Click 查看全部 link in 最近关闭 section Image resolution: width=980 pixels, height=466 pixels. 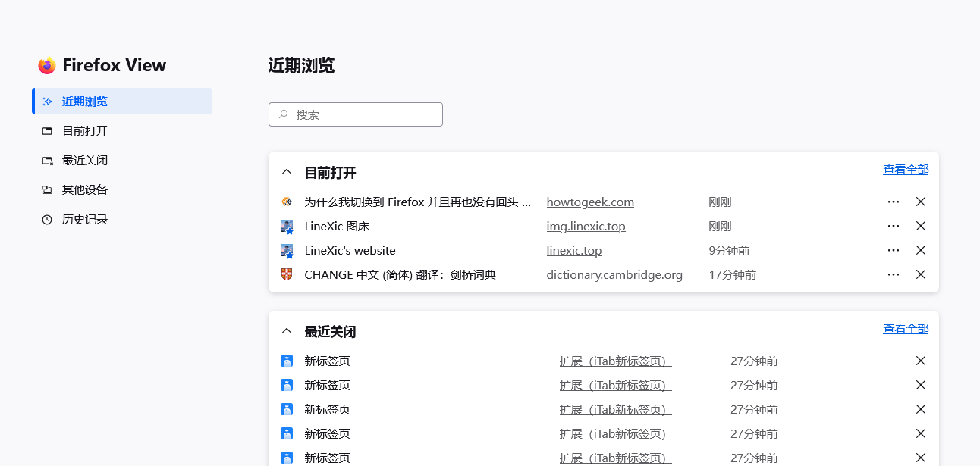tap(906, 329)
